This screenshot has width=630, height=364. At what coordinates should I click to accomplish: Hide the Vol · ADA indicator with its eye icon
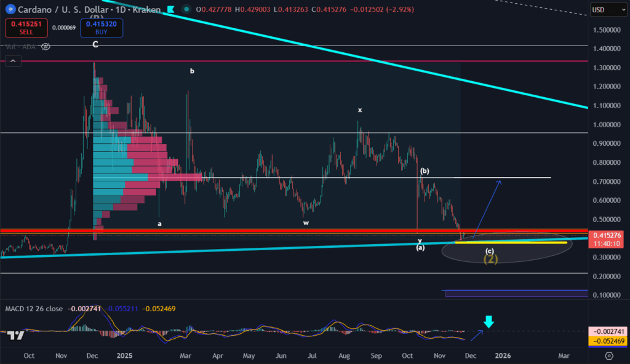pyautogui.click(x=45, y=46)
